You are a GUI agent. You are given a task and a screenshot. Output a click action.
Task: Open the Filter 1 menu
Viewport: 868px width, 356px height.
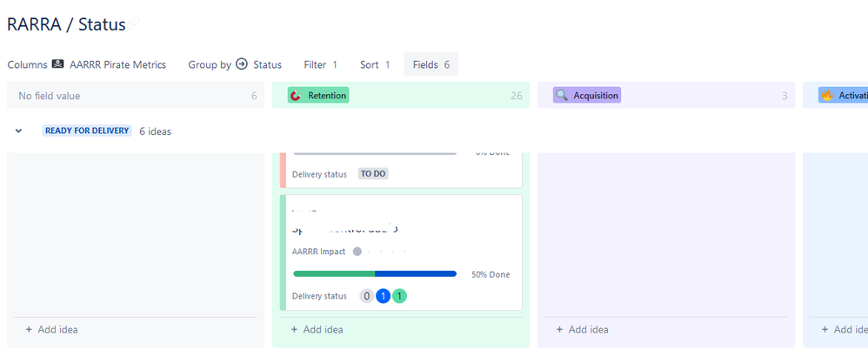tap(321, 64)
